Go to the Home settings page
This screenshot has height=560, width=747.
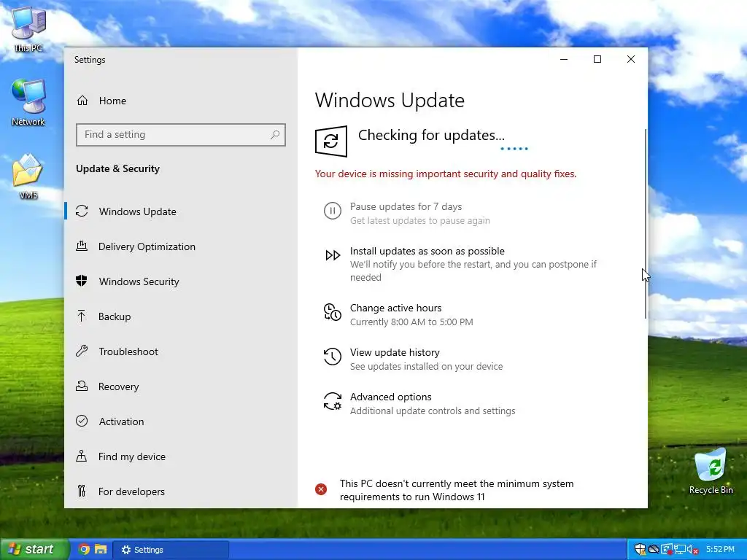click(101, 101)
